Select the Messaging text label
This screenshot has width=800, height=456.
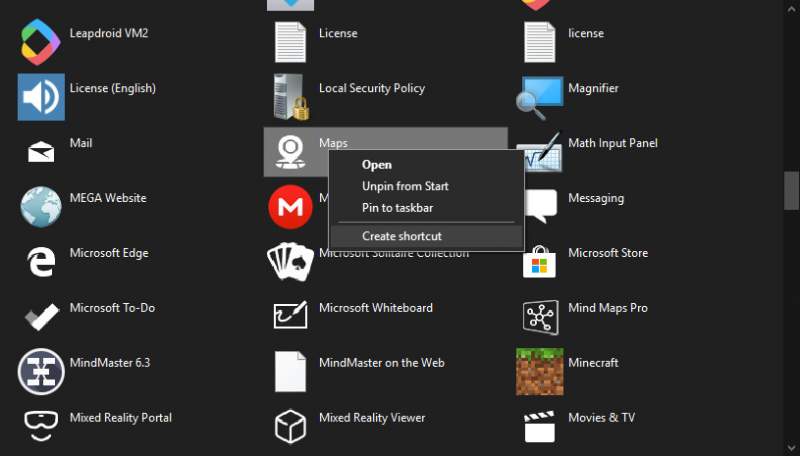tap(596, 198)
